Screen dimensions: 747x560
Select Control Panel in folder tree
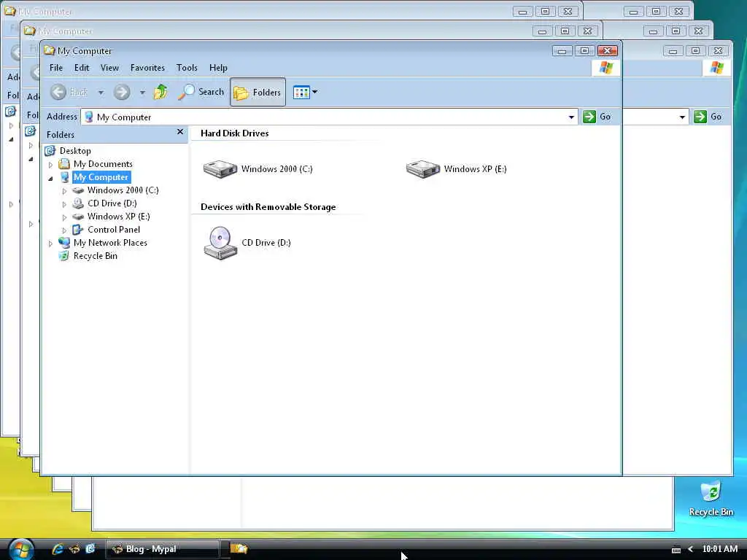click(114, 230)
